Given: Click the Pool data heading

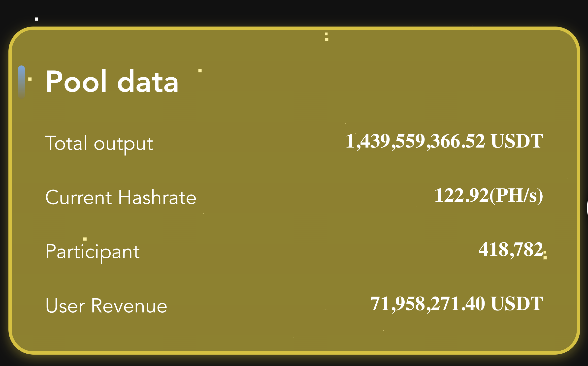Looking at the screenshot, I should [112, 81].
